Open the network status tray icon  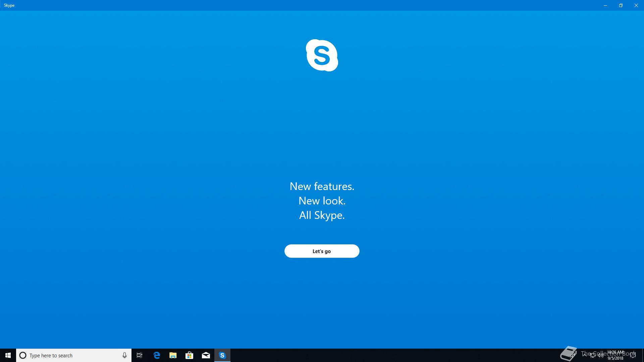tap(593, 355)
